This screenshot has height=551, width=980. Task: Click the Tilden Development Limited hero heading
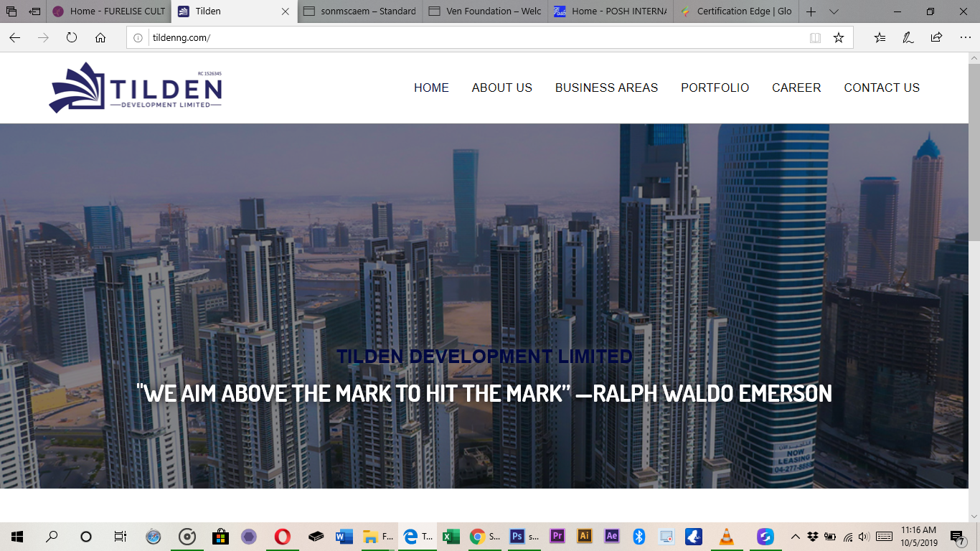click(484, 357)
